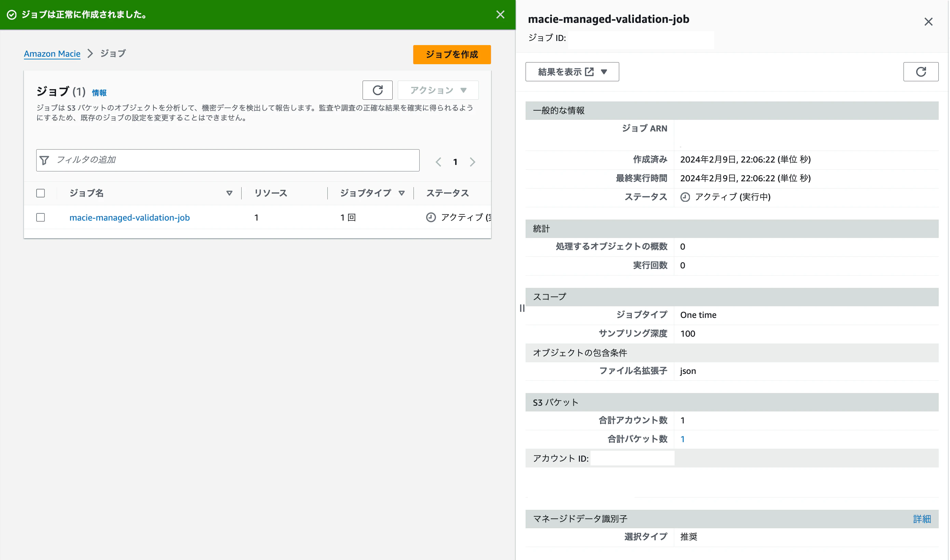Open 情報 link next to ジョブ heading
The height and width of the screenshot is (560, 950).
pos(99,93)
